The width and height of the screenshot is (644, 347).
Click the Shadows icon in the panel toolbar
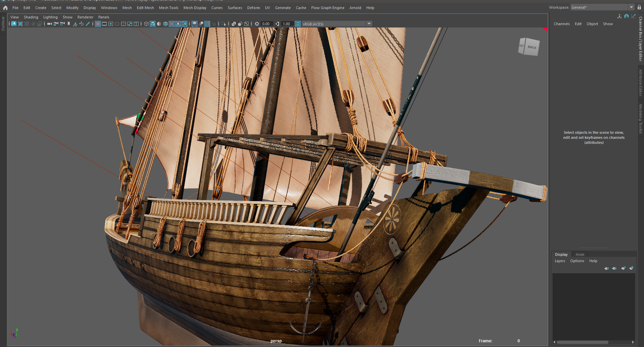point(184,24)
